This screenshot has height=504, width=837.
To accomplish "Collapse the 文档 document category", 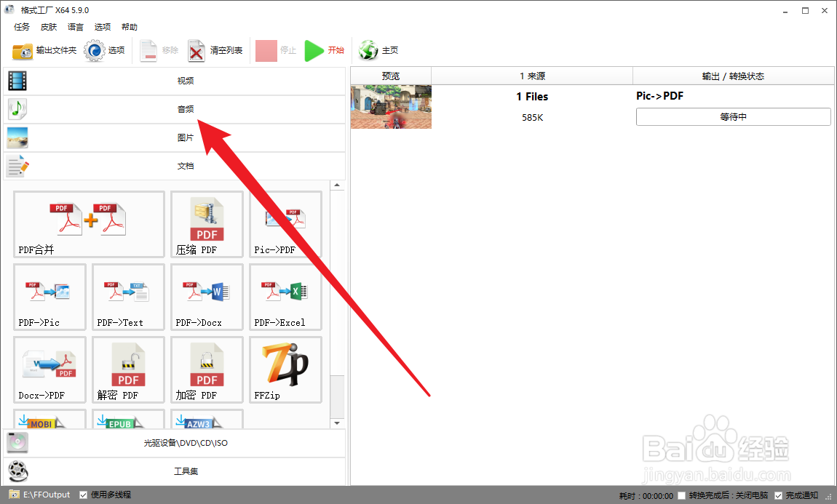I will (175, 166).
